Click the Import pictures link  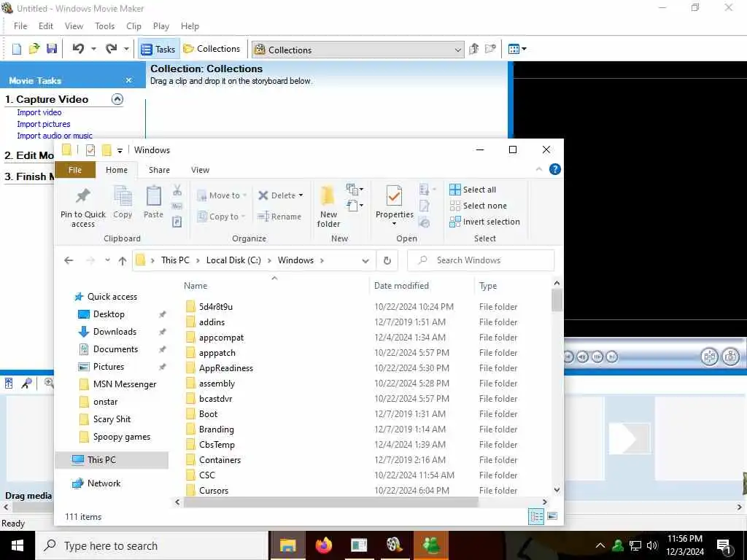[44, 124]
